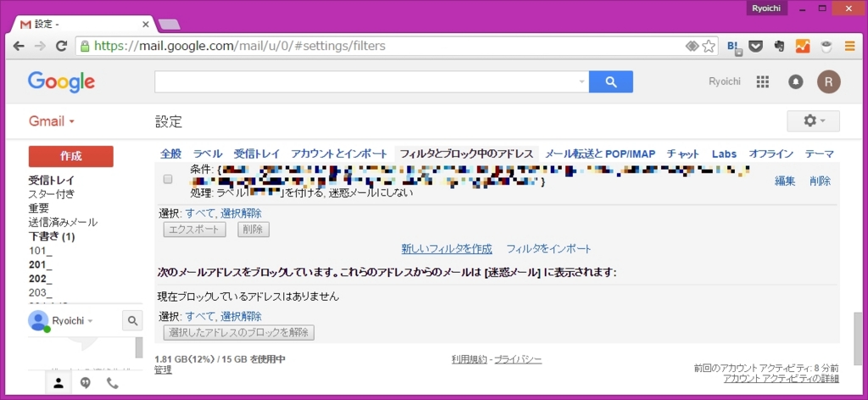This screenshot has width=868, height=400.
Task: Switch to phone calls icon
Action: pyautogui.click(x=113, y=383)
